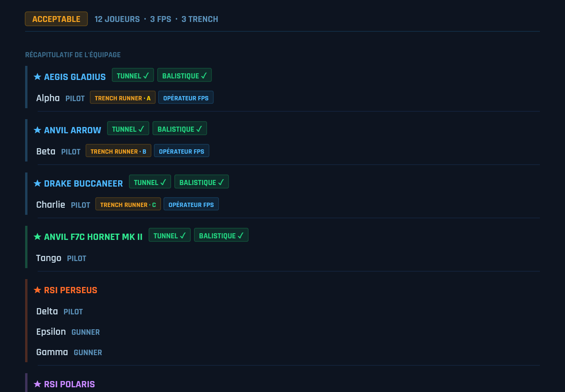Viewport: 565px width, 392px height.
Task: Click crew member Gamma
Action: tap(52, 352)
